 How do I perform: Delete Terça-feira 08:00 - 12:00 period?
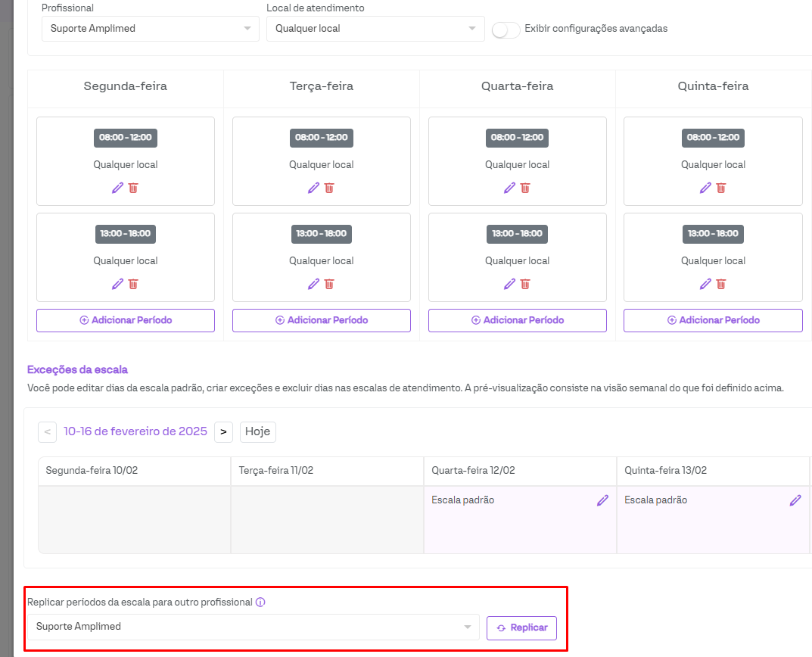[x=329, y=188]
